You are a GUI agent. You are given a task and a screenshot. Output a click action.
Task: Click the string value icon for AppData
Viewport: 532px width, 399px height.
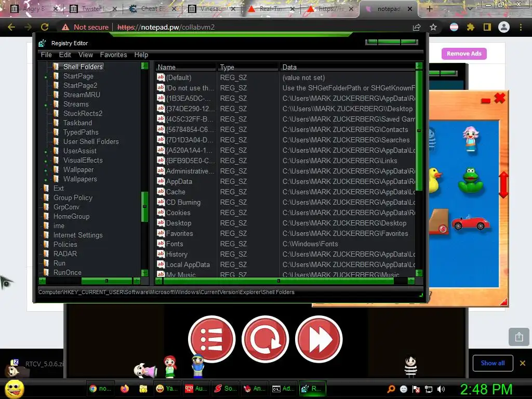(161, 181)
